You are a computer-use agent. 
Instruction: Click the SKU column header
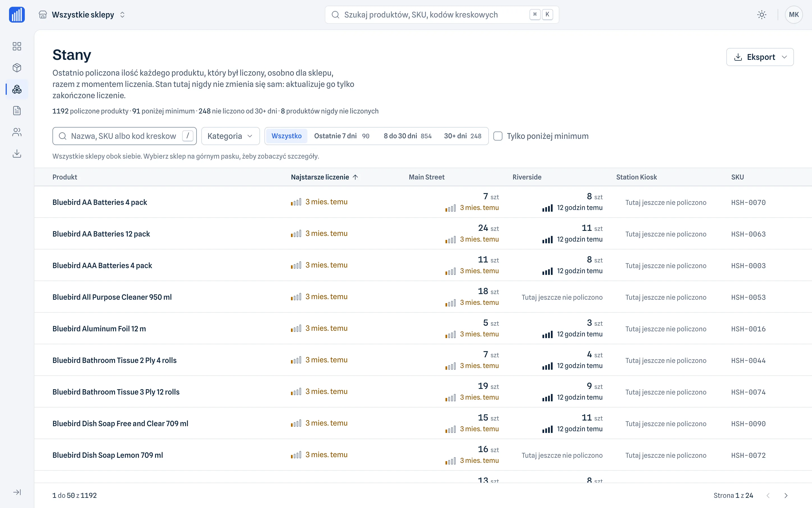pos(738,177)
